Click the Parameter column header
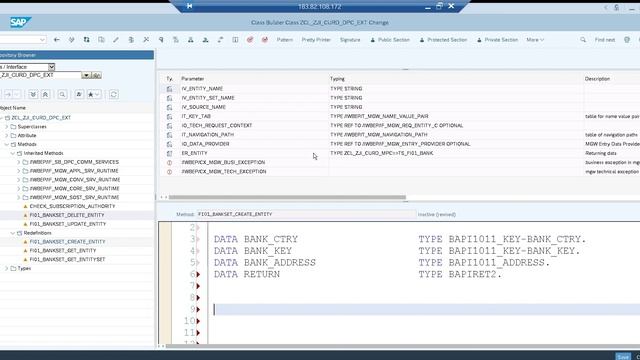 tap(193, 79)
